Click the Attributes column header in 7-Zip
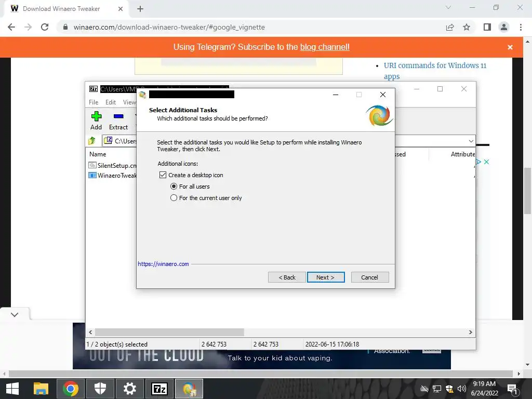 [x=463, y=154]
